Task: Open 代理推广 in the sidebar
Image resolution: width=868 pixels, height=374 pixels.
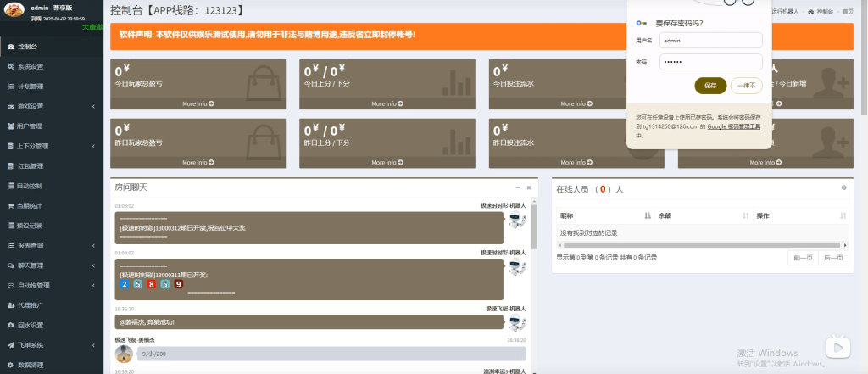Action: tap(31, 305)
